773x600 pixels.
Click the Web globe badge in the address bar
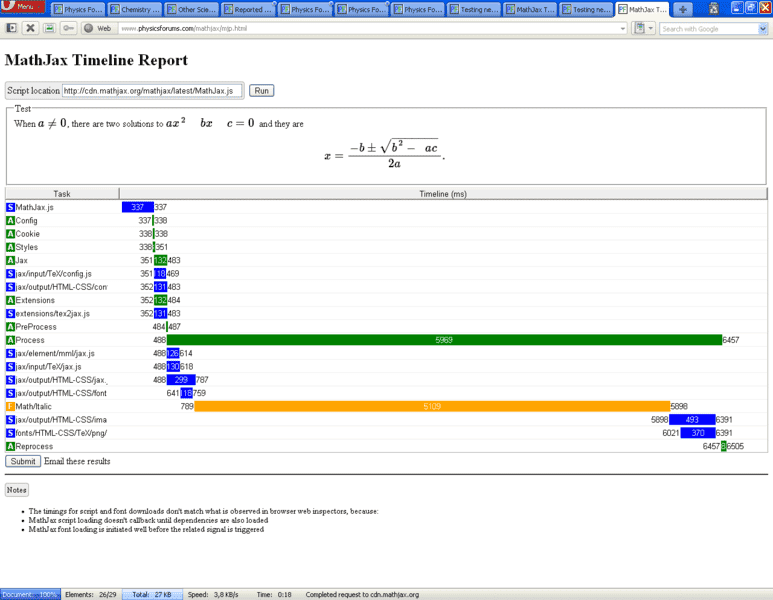[x=98, y=29]
